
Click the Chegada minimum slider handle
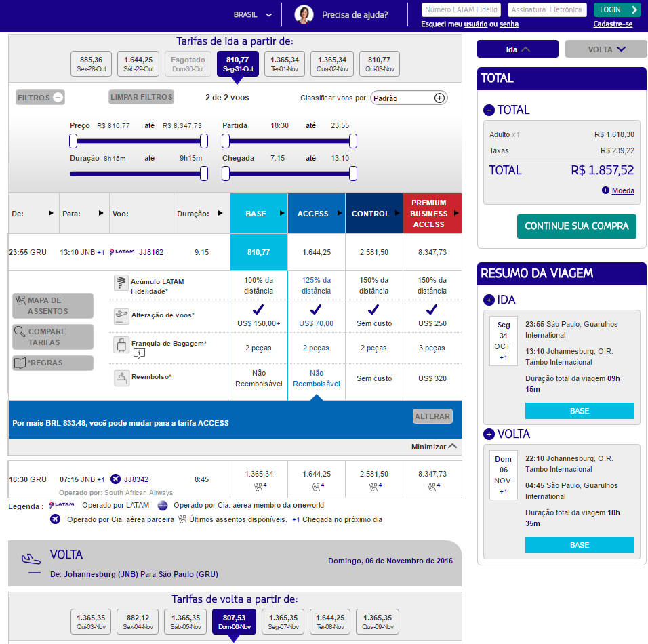(226, 174)
